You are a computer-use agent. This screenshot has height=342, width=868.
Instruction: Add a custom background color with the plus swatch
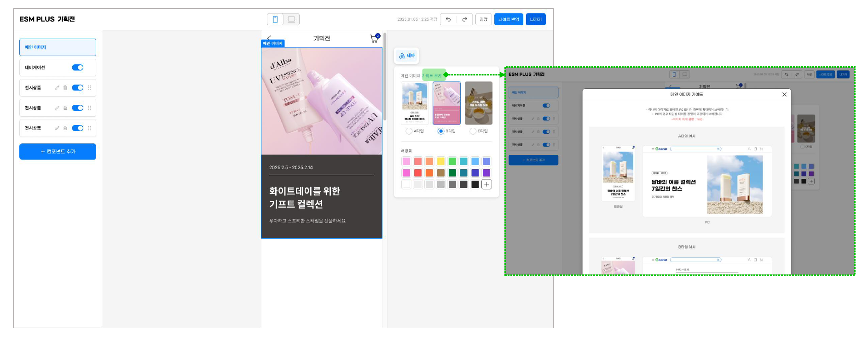[x=486, y=184]
